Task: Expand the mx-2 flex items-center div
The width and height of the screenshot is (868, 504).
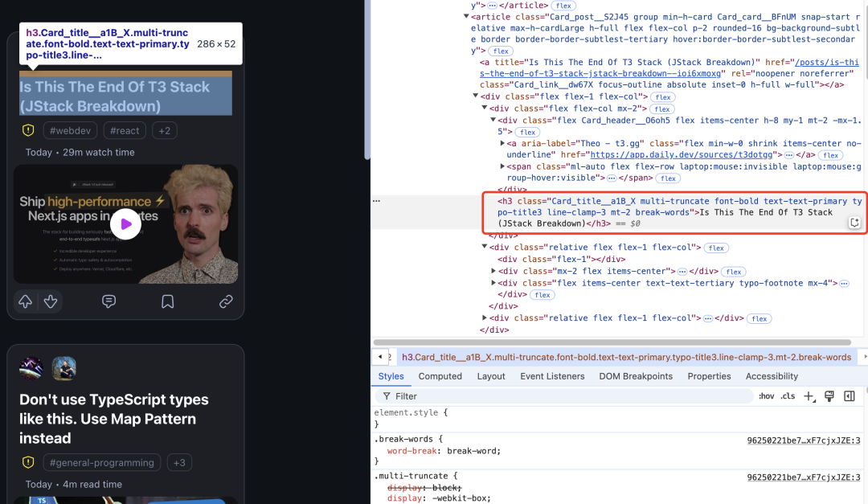Action: pyautogui.click(x=493, y=272)
